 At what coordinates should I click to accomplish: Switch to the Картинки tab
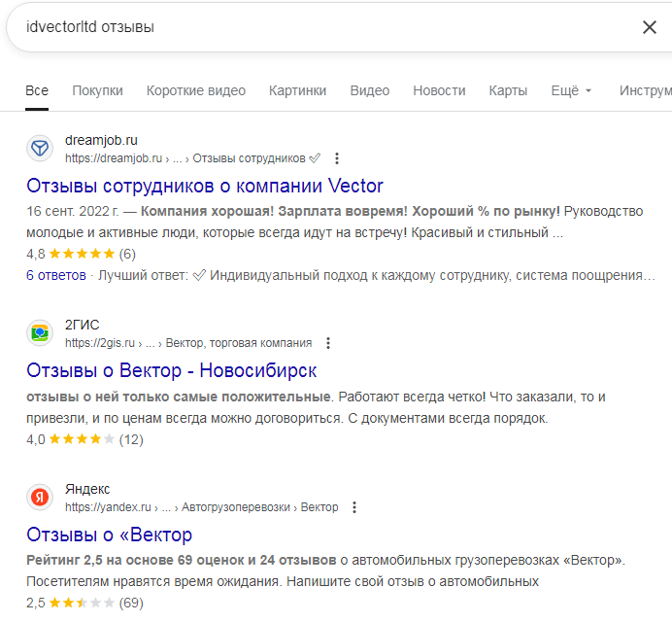click(298, 91)
